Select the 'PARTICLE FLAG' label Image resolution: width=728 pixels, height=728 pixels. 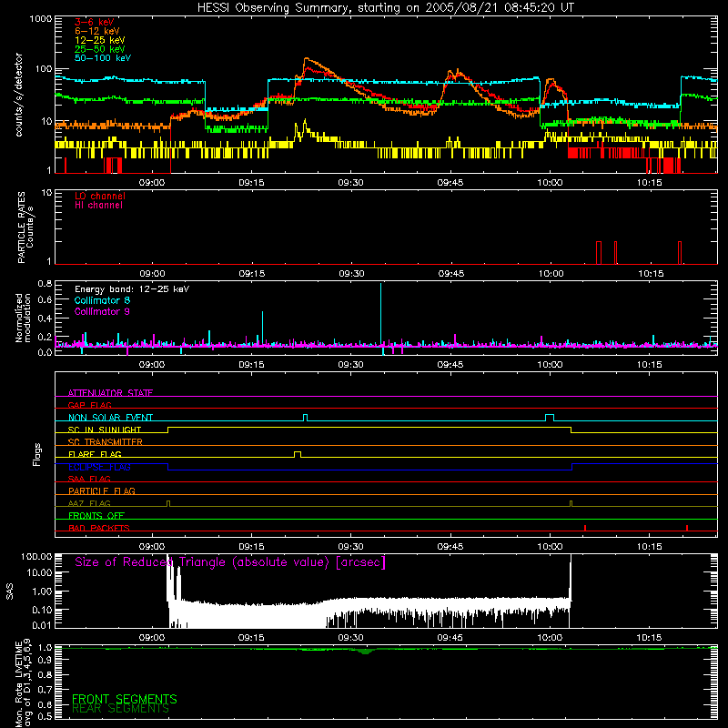(102, 490)
